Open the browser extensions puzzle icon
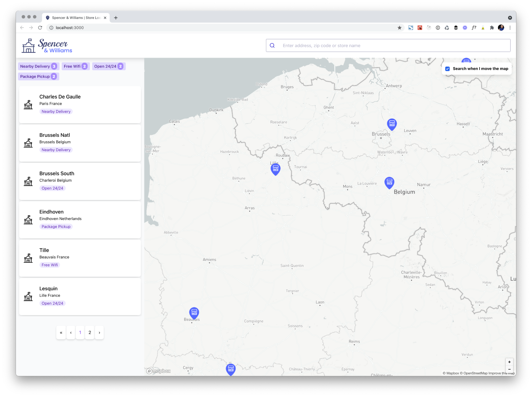Screen dimensions: 532x397 (492, 28)
